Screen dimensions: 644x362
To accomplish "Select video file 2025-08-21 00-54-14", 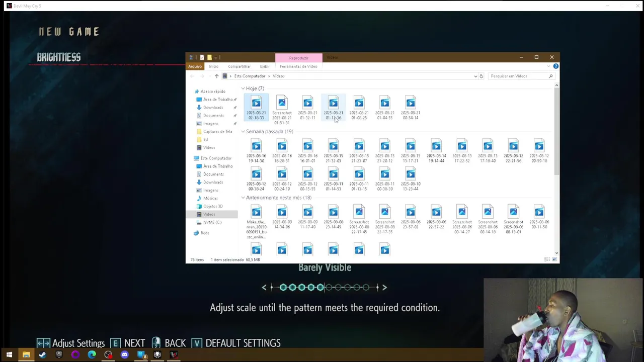I will (x=411, y=108).
